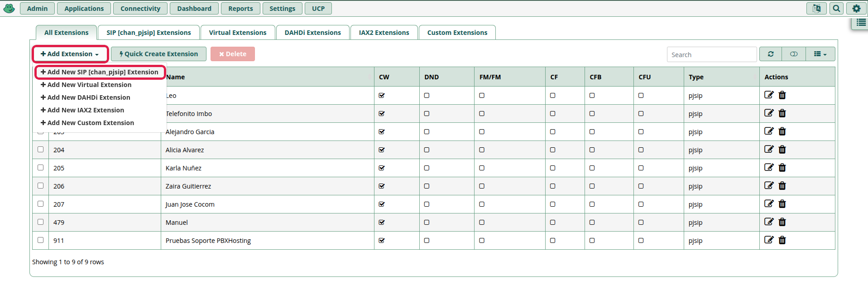Open the Applications menu
Screen dimensions: 868x281
pos(84,8)
